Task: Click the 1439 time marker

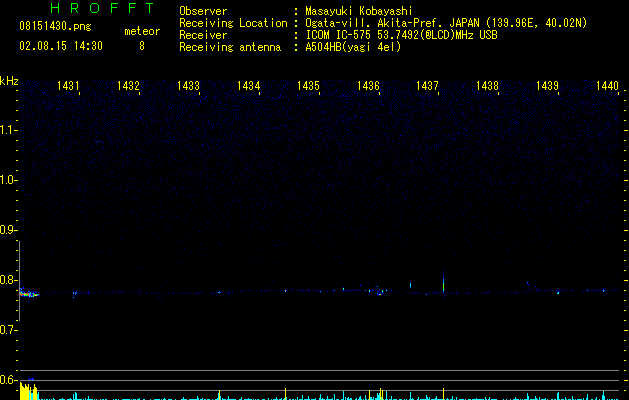Action: pos(547,85)
